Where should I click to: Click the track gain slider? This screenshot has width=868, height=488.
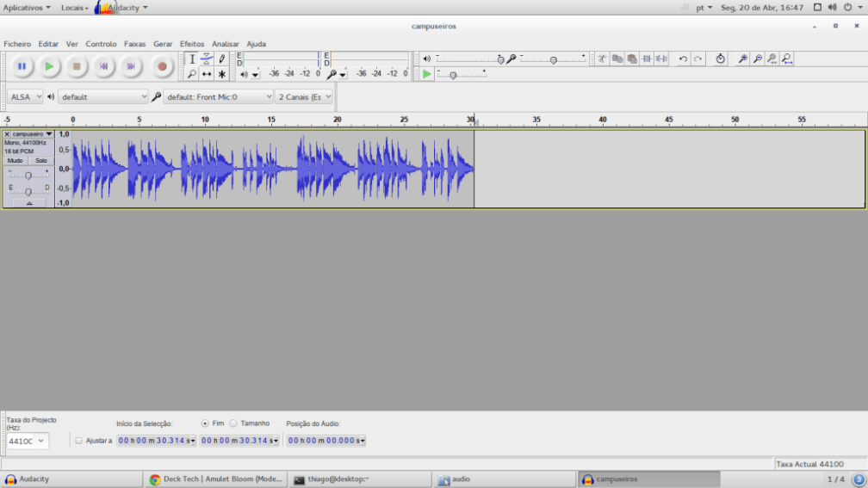(x=28, y=176)
